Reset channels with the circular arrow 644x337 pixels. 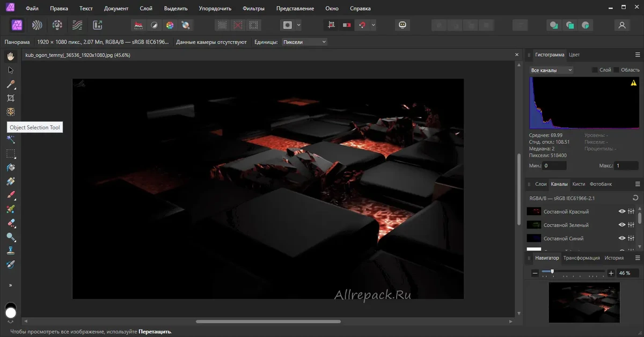(x=636, y=198)
